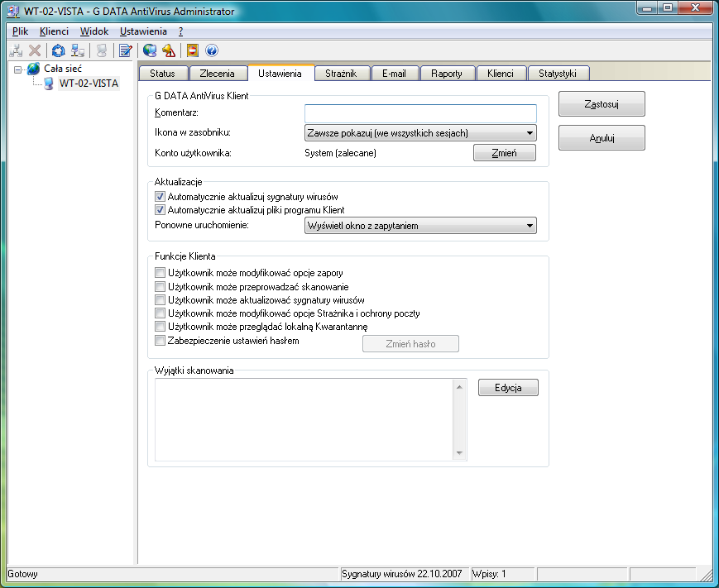This screenshot has width=719, height=588.
Task: Open the Statystyki tab
Action: tap(558, 74)
